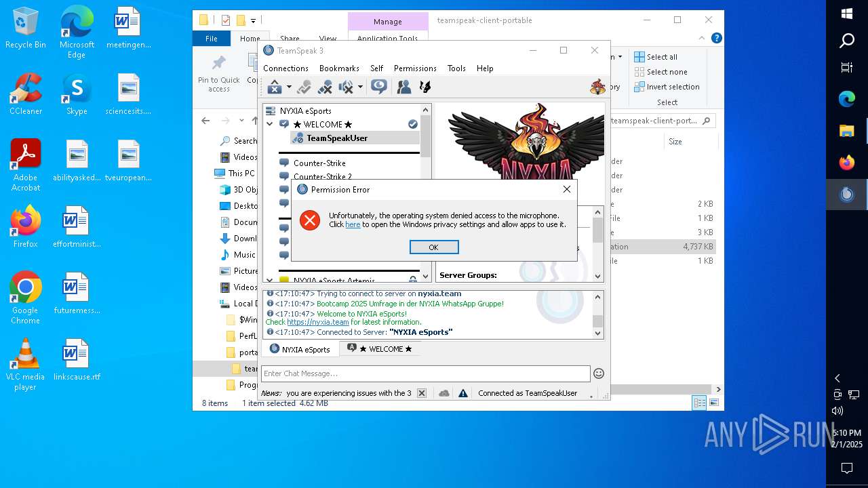Close the Permission Error dialog
Image resolution: width=868 pixels, height=488 pixels.
click(x=567, y=189)
